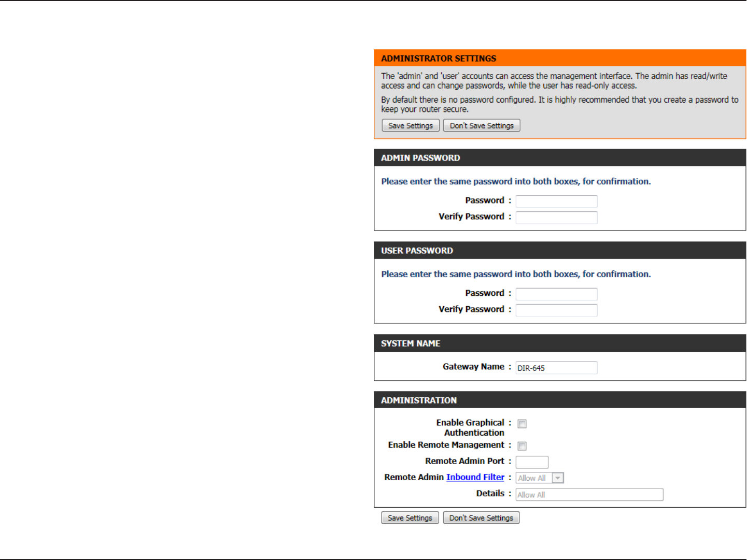The width and height of the screenshot is (747, 560).
Task: Click the top Don't Save Settings button
Action: 482,126
